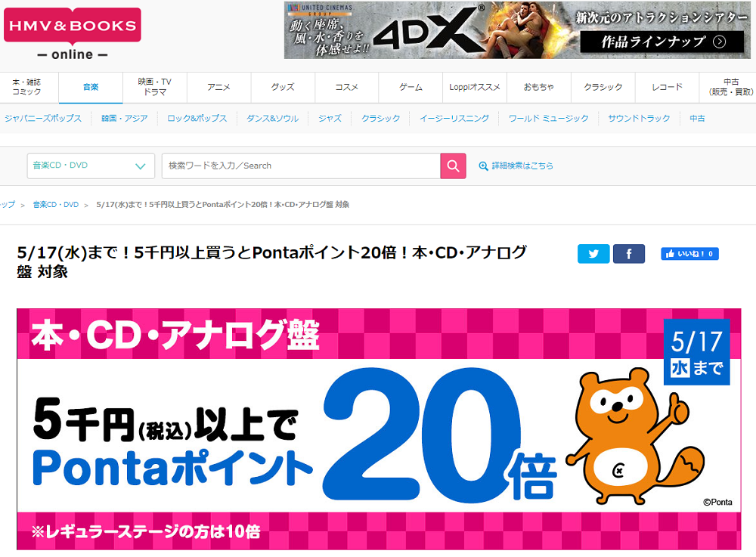Open クラシック genre sub-link
The image size is (756, 557).
tap(380, 118)
